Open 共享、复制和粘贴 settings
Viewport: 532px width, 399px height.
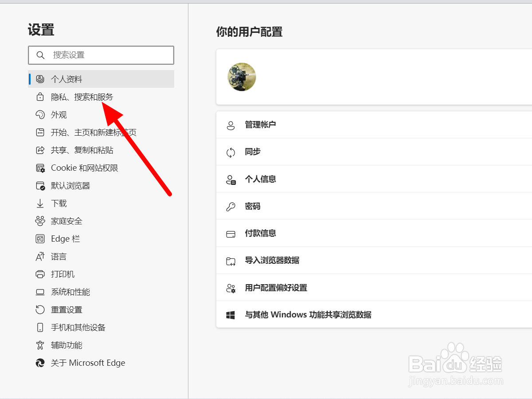[101, 150]
